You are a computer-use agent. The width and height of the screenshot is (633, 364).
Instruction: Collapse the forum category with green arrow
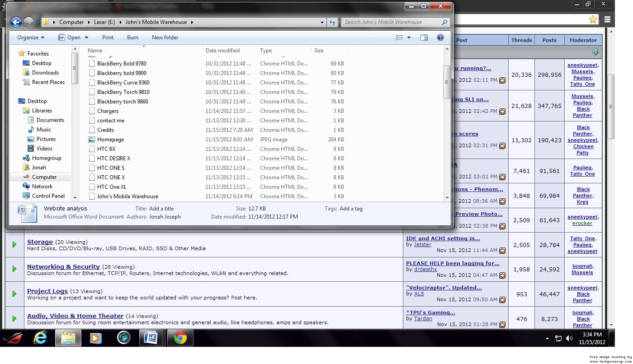(x=595, y=52)
